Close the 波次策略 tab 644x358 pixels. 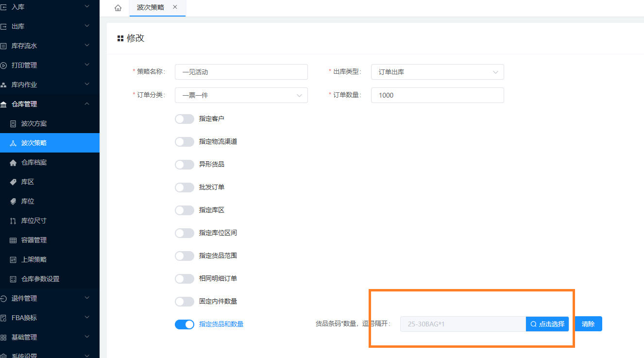click(175, 7)
